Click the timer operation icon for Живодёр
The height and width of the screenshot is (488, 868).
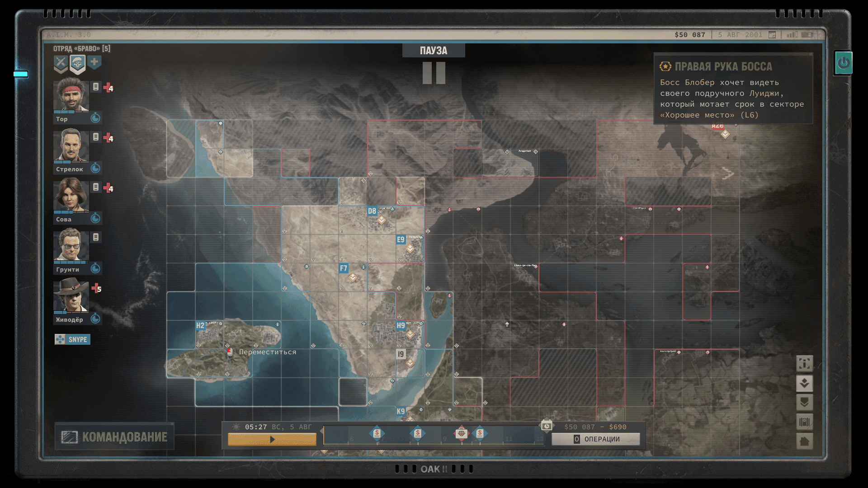point(95,319)
